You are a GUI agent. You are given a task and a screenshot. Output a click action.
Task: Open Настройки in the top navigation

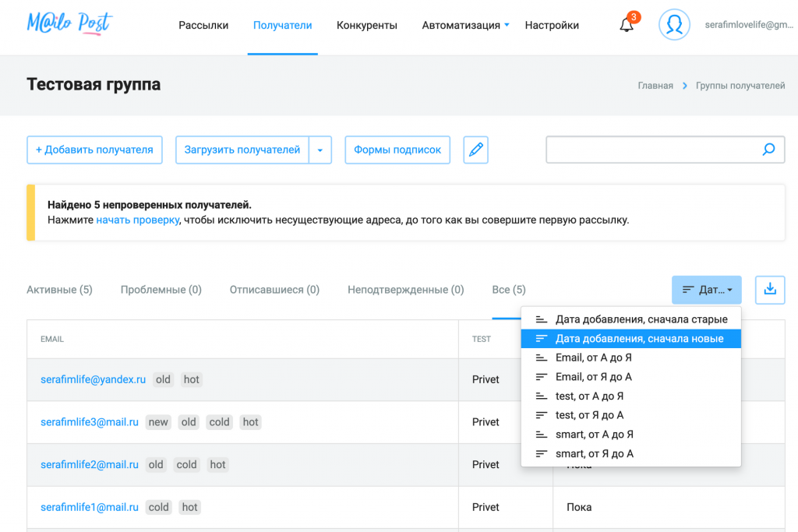coord(552,25)
